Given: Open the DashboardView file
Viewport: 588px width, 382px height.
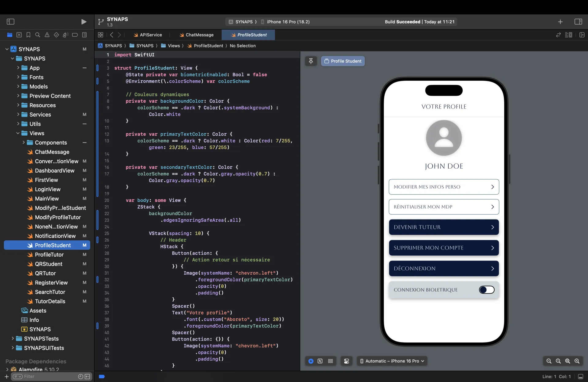Looking at the screenshot, I should click(x=55, y=170).
